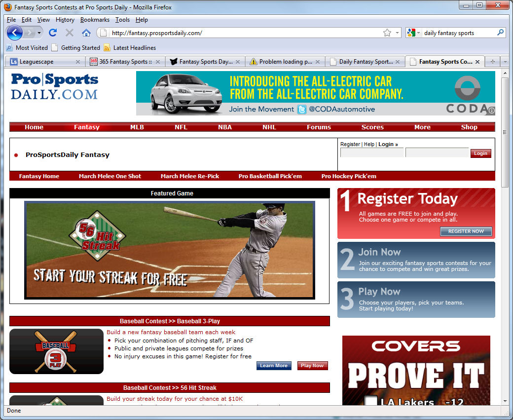Viewport: 513px width, 420px height.
Task: Click the Help link near login
Action: coord(369,145)
